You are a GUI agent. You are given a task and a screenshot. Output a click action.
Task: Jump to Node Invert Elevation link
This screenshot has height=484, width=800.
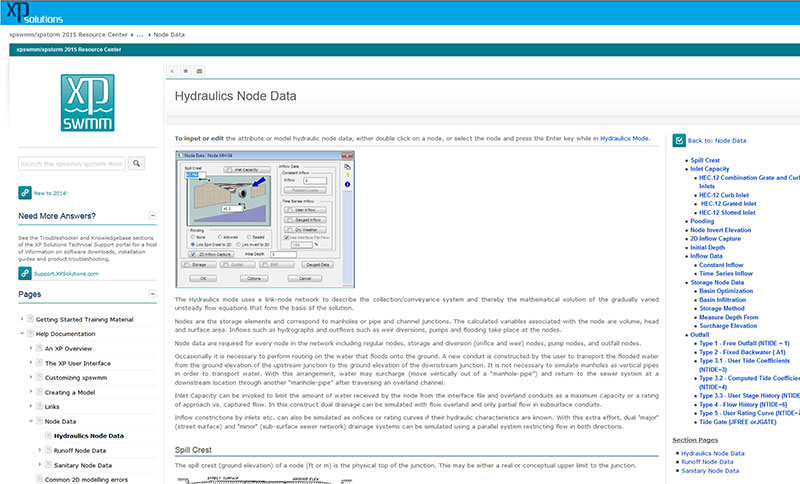pos(720,230)
